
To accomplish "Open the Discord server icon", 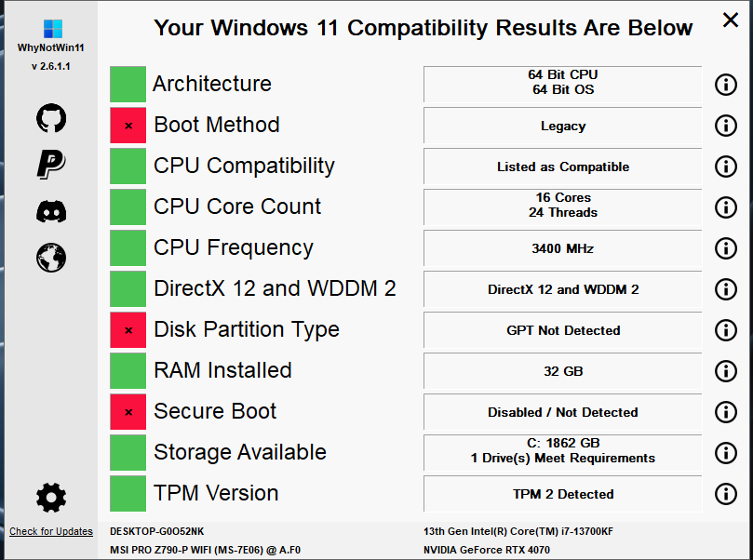I will click(x=51, y=211).
